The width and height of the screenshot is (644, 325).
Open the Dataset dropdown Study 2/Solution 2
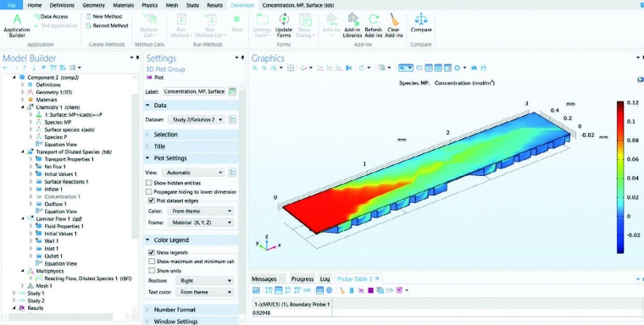[x=197, y=120]
